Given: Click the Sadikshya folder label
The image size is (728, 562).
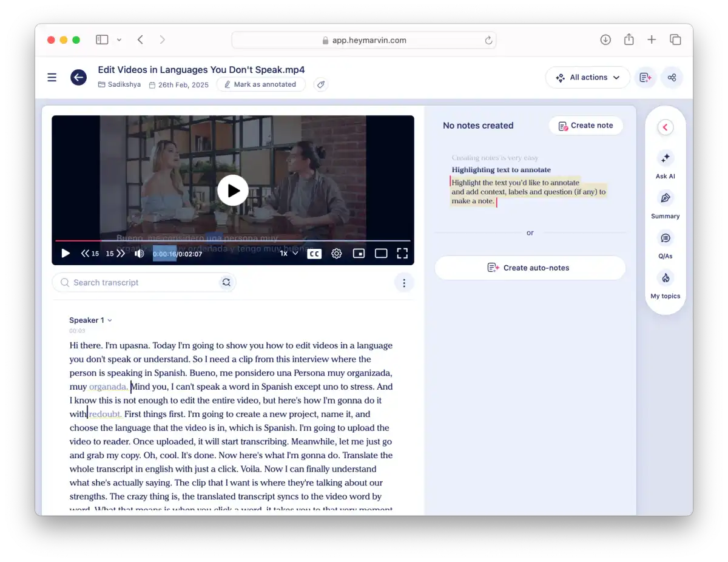Looking at the screenshot, I should coord(120,85).
